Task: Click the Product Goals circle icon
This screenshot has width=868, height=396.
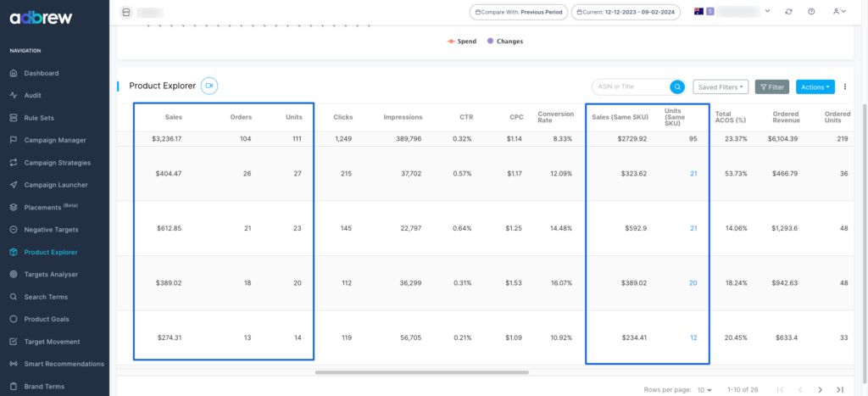Action: [14, 319]
